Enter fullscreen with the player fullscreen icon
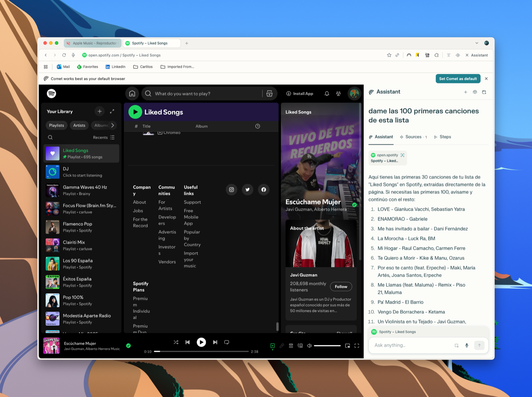532x397 pixels. pos(357,346)
